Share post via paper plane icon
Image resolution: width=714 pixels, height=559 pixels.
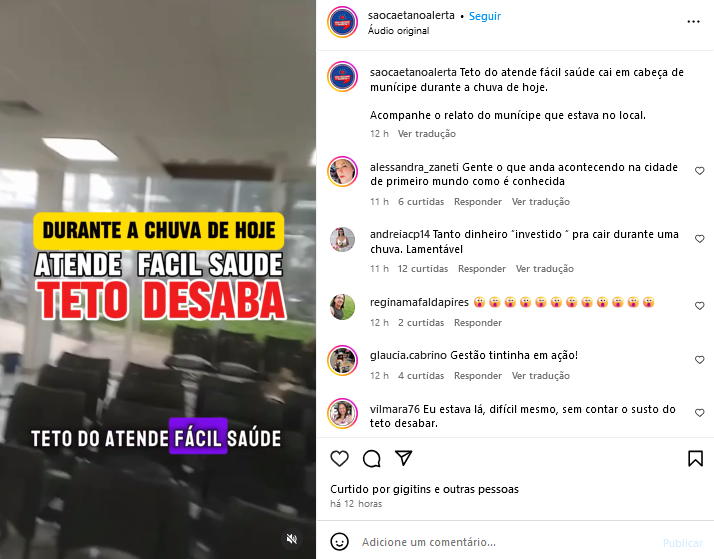403,458
